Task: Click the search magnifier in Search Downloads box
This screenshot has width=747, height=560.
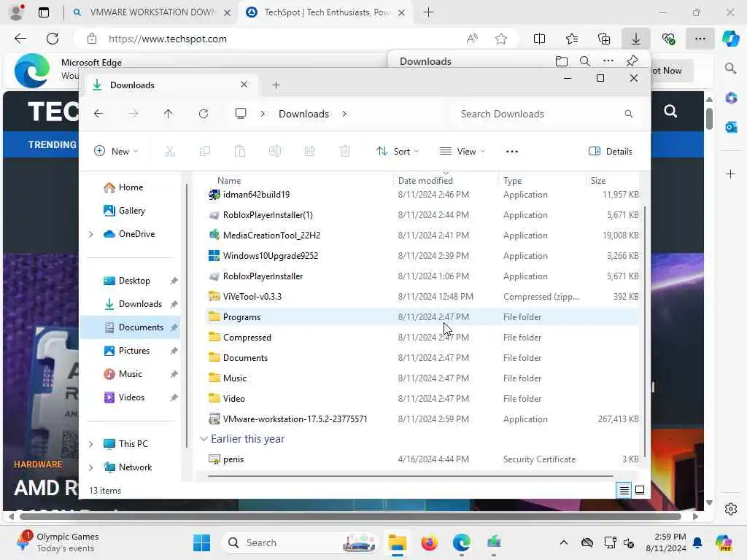Action: point(628,114)
